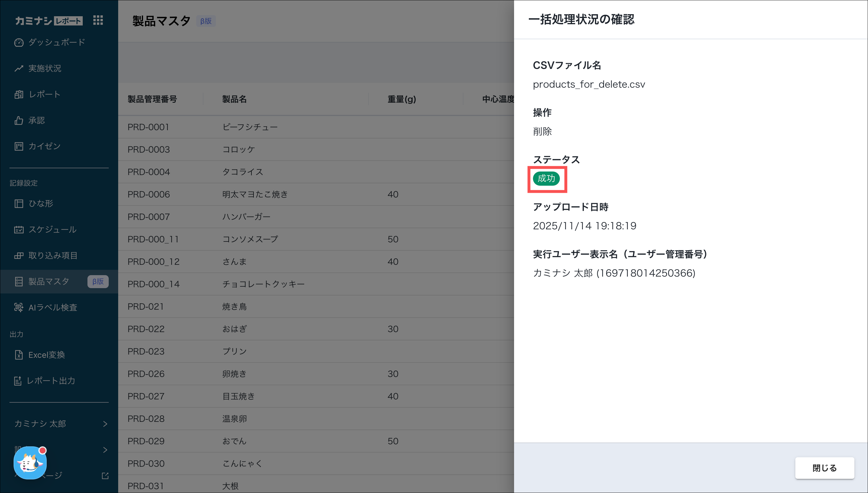Select 製品マスタ menu item
The height and width of the screenshot is (493, 868).
(x=49, y=282)
